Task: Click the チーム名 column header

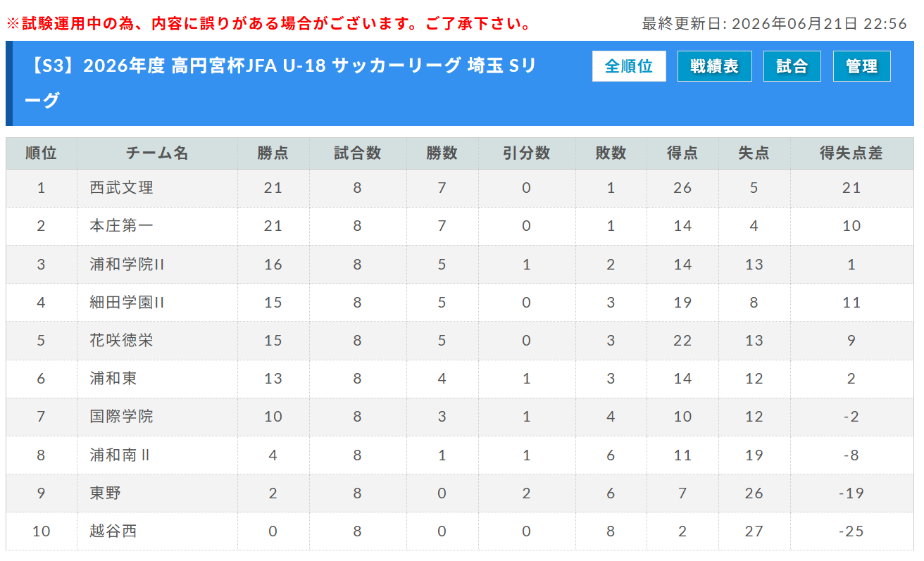Action: point(158,153)
